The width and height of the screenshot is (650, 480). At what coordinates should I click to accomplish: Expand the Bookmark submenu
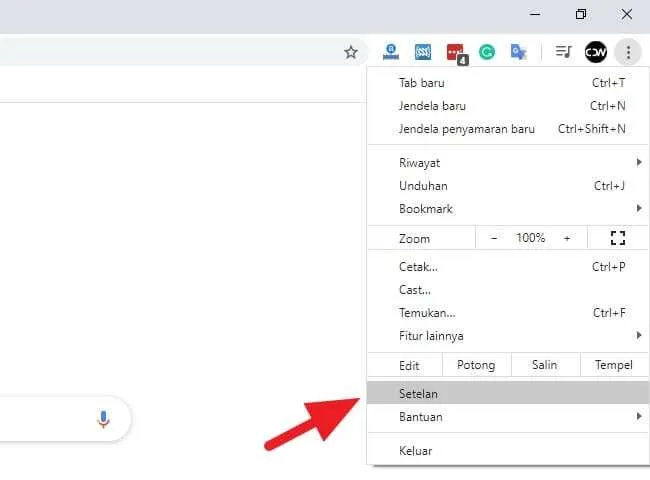[508, 209]
